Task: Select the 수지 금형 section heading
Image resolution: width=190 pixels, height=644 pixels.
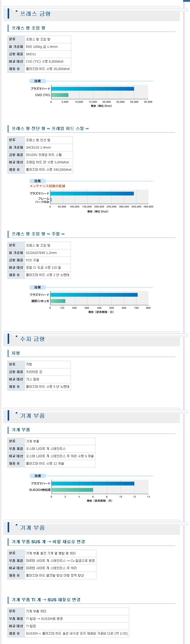Action: point(32,339)
